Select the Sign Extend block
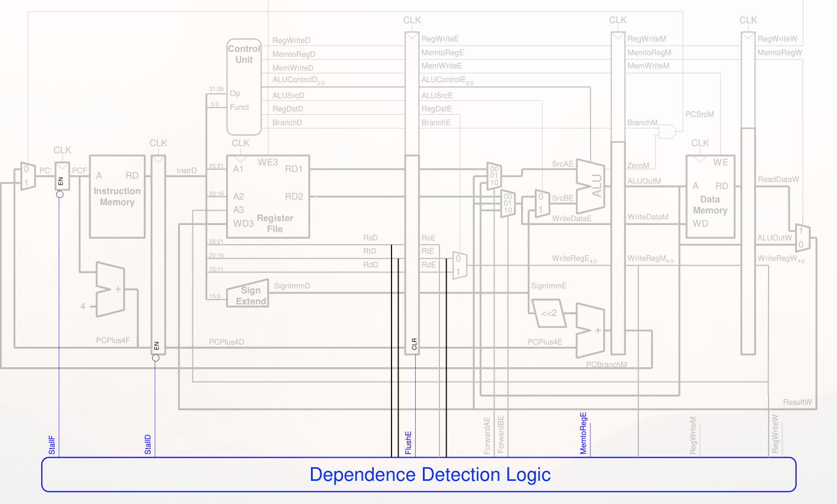Screen dimensions: 837x504 coord(248,294)
